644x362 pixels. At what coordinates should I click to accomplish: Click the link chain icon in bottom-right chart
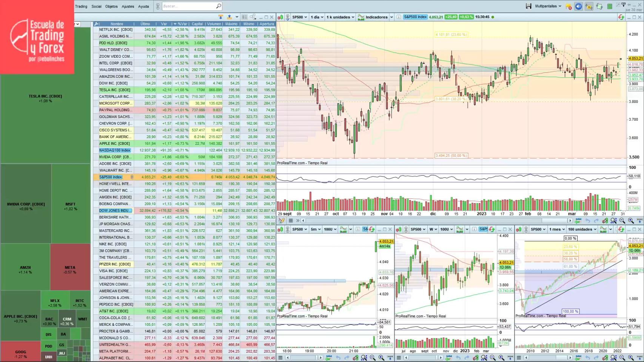526,229
